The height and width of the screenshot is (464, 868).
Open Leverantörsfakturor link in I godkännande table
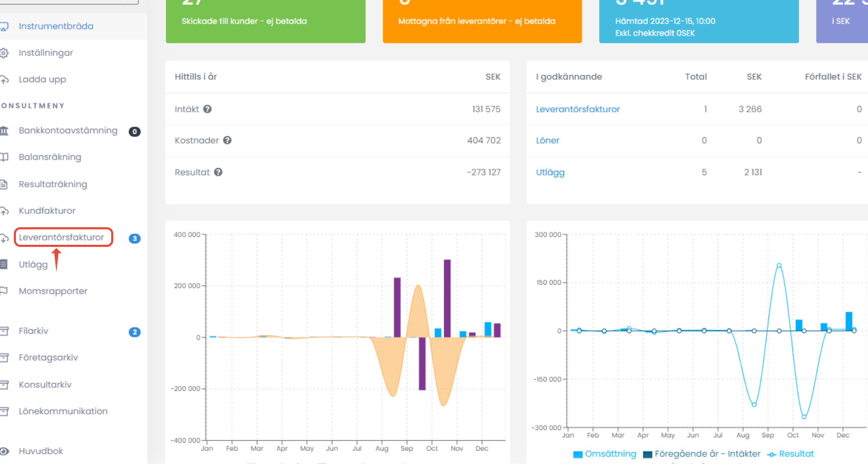578,109
